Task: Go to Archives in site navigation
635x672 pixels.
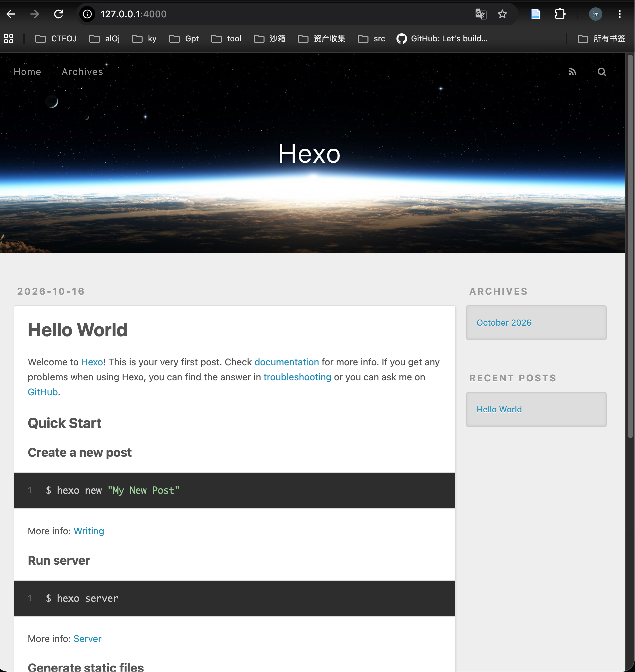Action: (82, 72)
